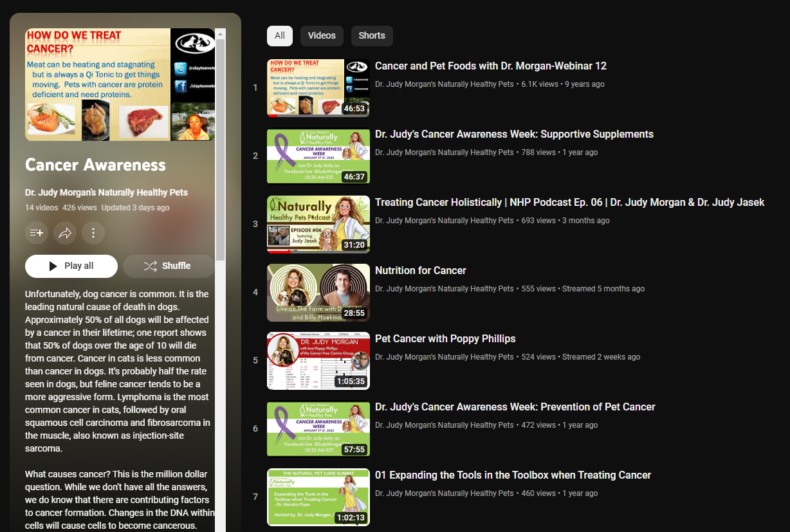Viewport: 790px width, 532px height.
Task: Open playlist cover thumbnail image
Action: (120, 84)
